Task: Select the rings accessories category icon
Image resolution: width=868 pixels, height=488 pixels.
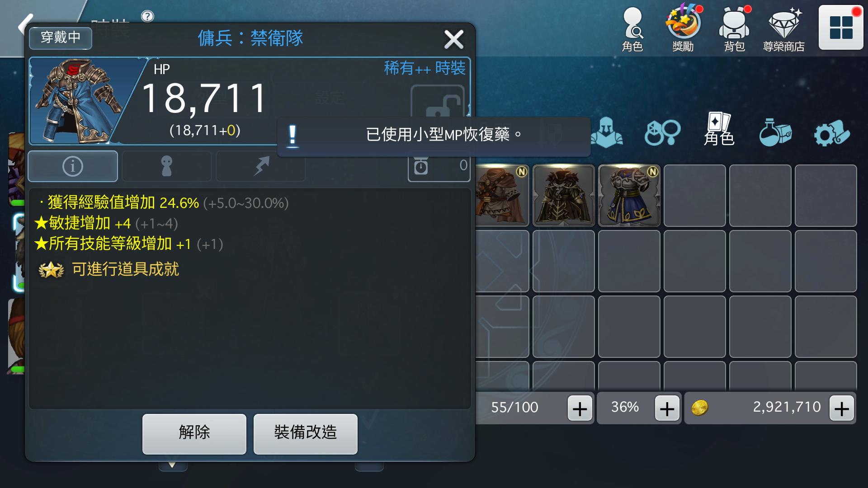Action: [662, 132]
